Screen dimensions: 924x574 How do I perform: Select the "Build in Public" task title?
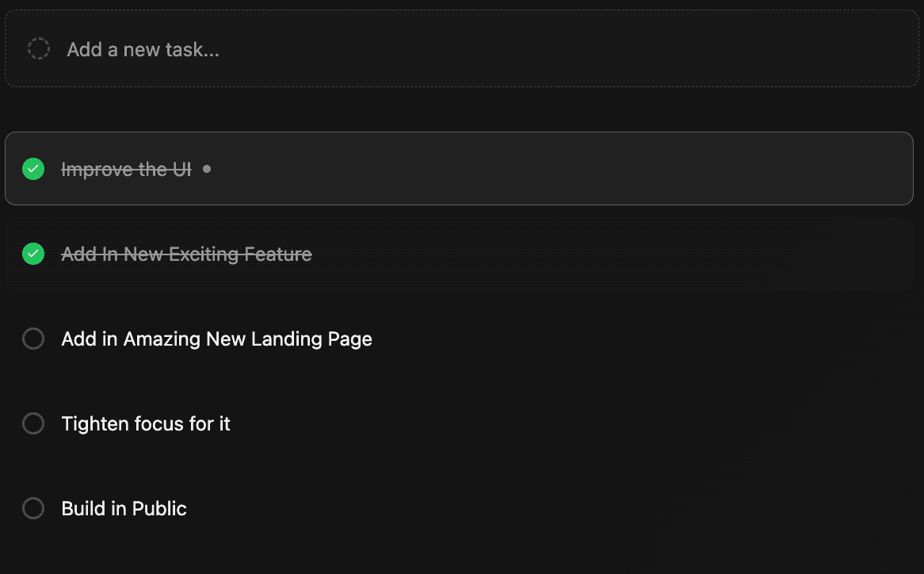point(124,509)
